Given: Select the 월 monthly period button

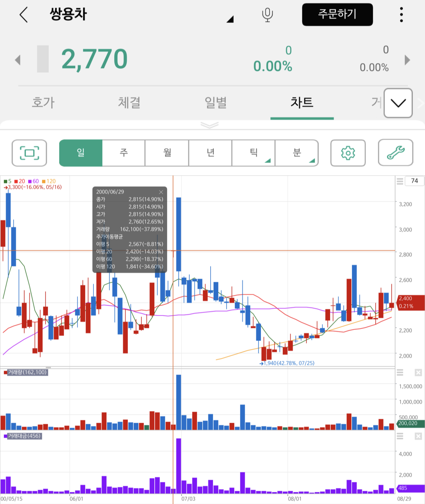Looking at the screenshot, I should (167, 153).
